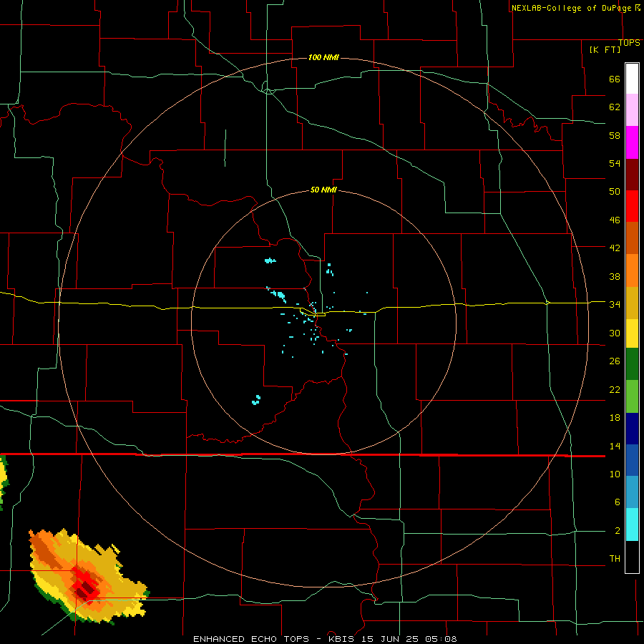Image resolution: width=644 pixels, height=644 pixels.
Task: Click the legend value '14'
Action: pos(615,446)
